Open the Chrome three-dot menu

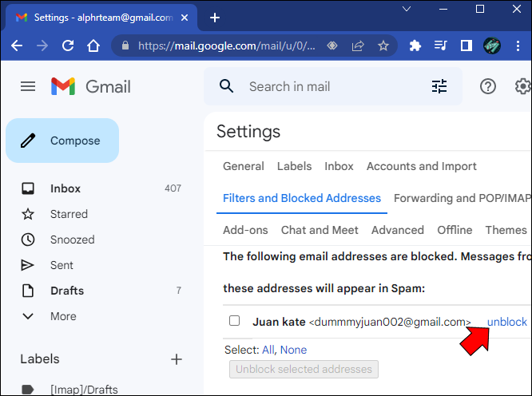(518, 46)
